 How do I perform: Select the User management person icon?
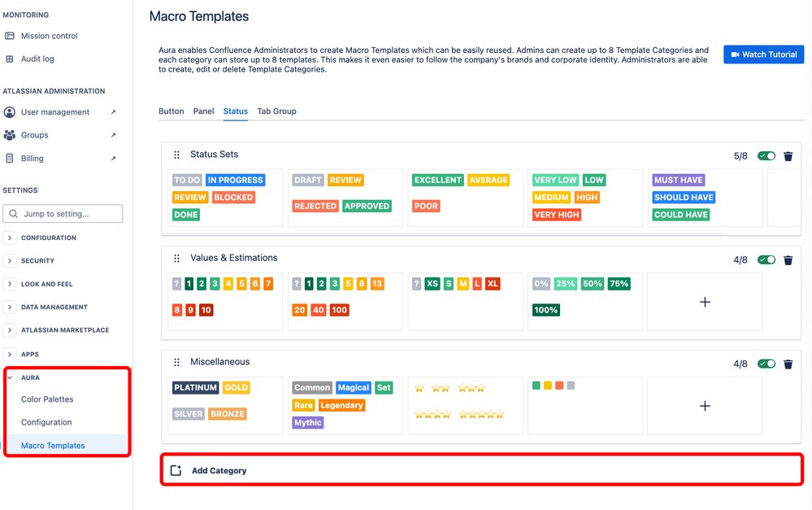pos(11,111)
